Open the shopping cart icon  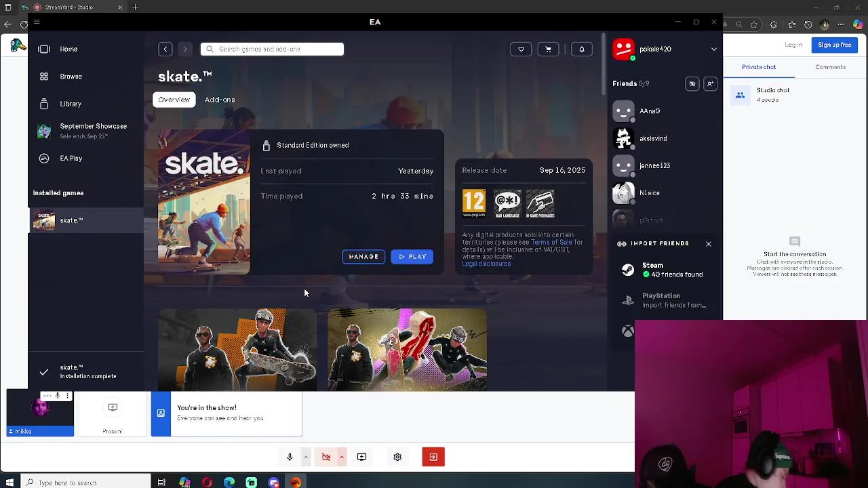coord(548,49)
